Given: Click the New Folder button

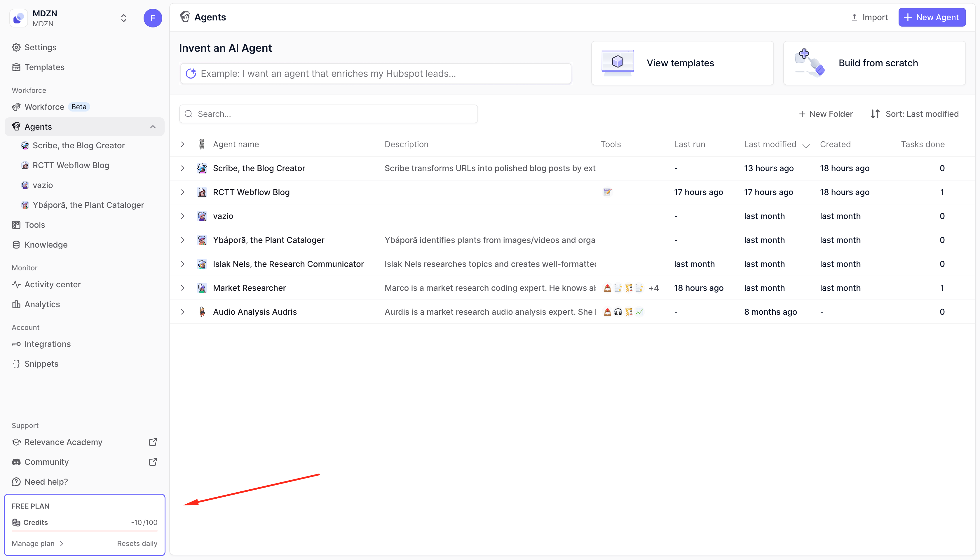Looking at the screenshot, I should [826, 114].
